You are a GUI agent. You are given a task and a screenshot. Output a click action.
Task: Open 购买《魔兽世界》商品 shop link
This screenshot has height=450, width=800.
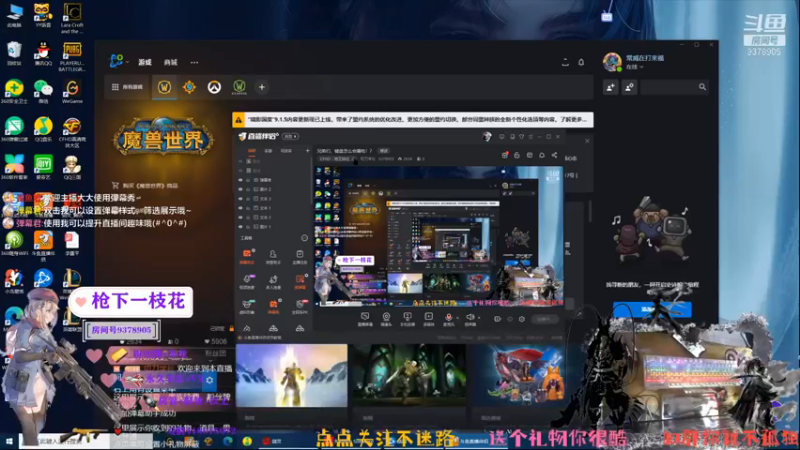(x=145, y=186)
